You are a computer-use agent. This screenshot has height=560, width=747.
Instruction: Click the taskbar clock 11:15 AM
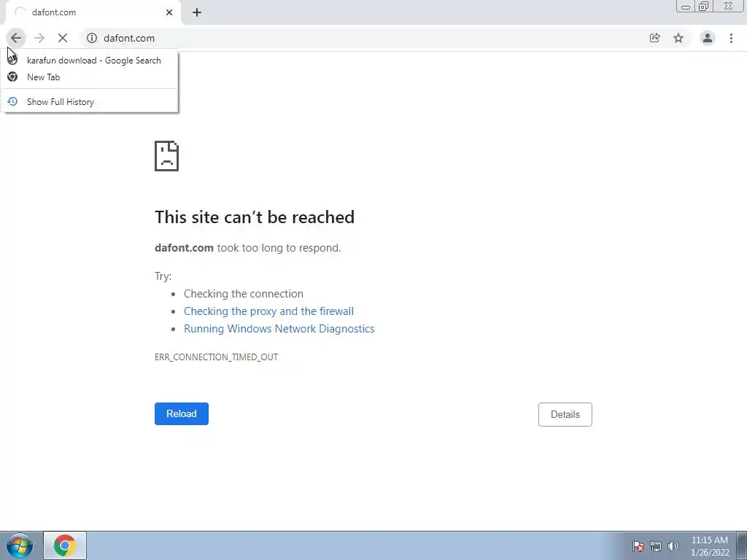710,546
